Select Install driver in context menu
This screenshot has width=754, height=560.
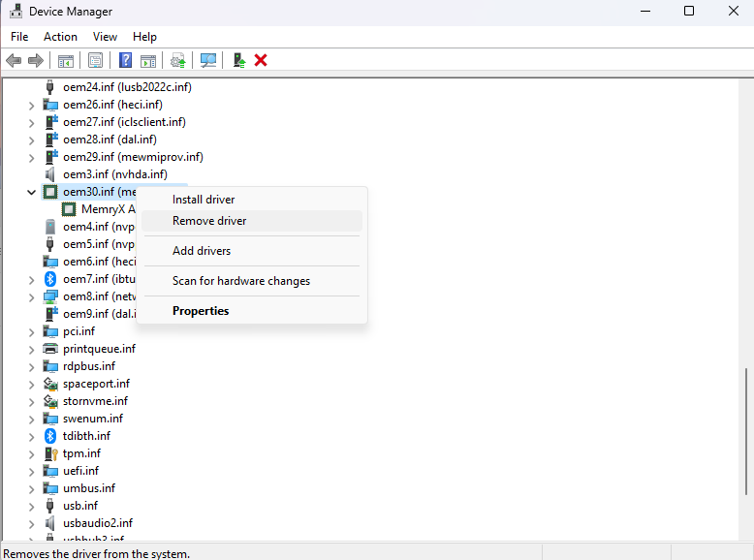point(204,200)
